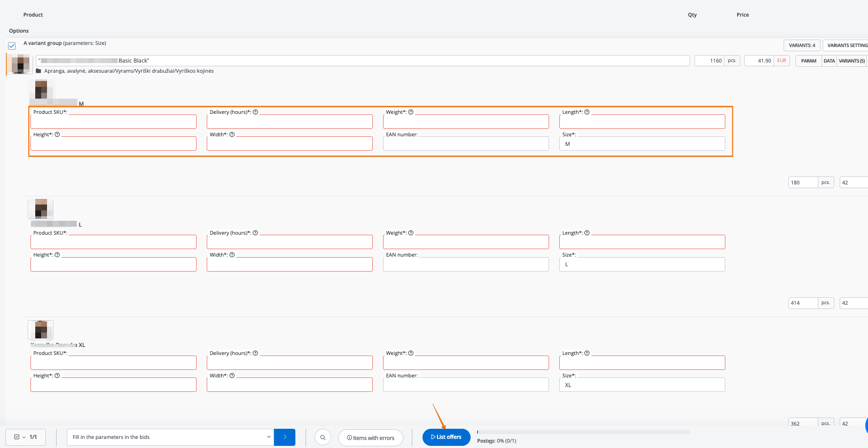Click the Postęp progress bar
Viewport: 868px width, 448px height.
583,432
